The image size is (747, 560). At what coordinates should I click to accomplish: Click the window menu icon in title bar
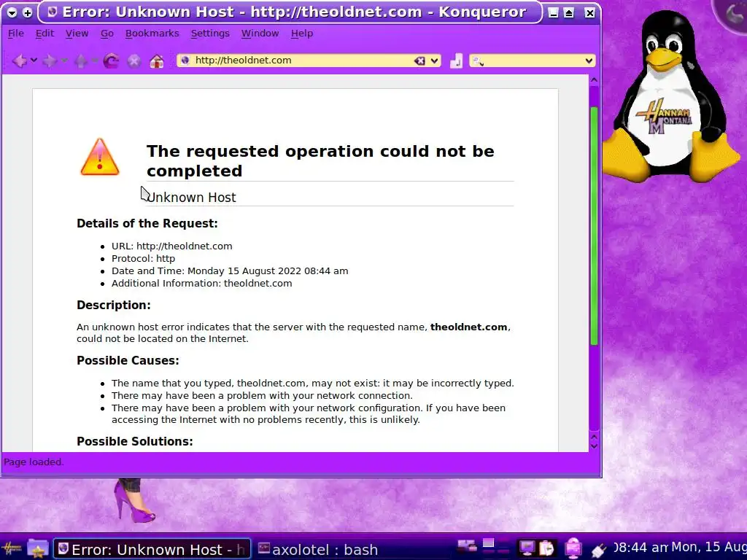tap(12, 13)
